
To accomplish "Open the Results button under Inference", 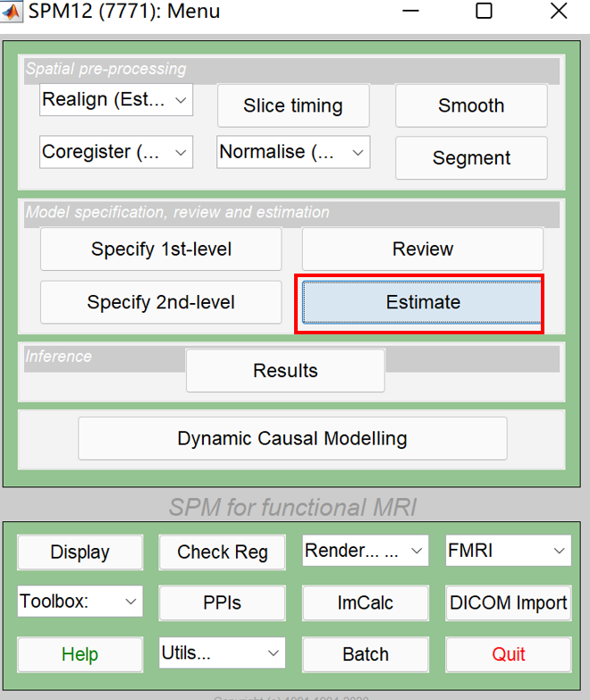I will [x=286, y=370].
